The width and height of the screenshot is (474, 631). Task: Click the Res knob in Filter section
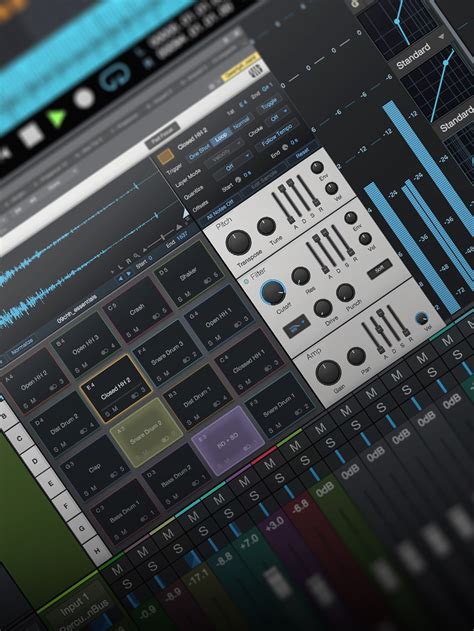coord(301,276)
